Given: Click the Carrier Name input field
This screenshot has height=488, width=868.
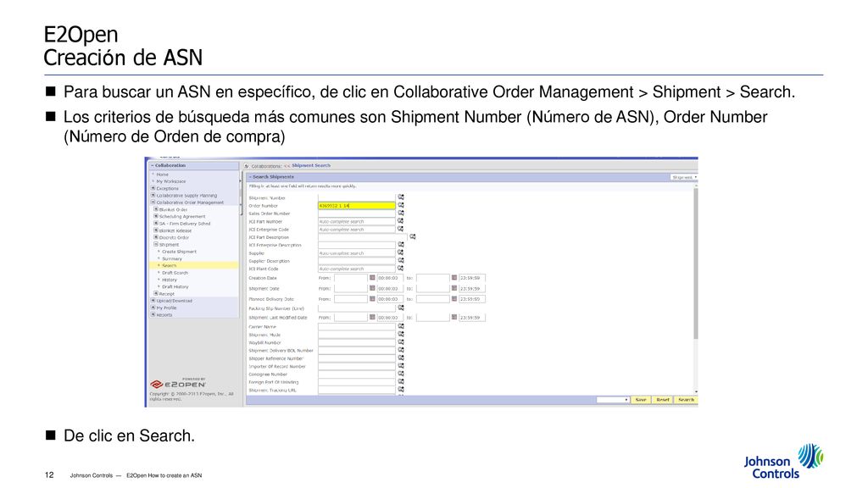Looking at the screenshot, I should [x=357, y=326].
